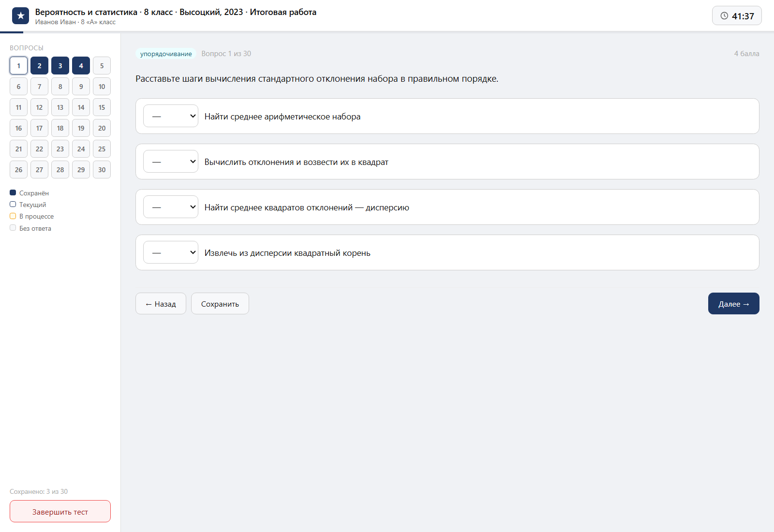
Task: Click the 'В процессе' legend marker
Action: [x=13, y=216]
